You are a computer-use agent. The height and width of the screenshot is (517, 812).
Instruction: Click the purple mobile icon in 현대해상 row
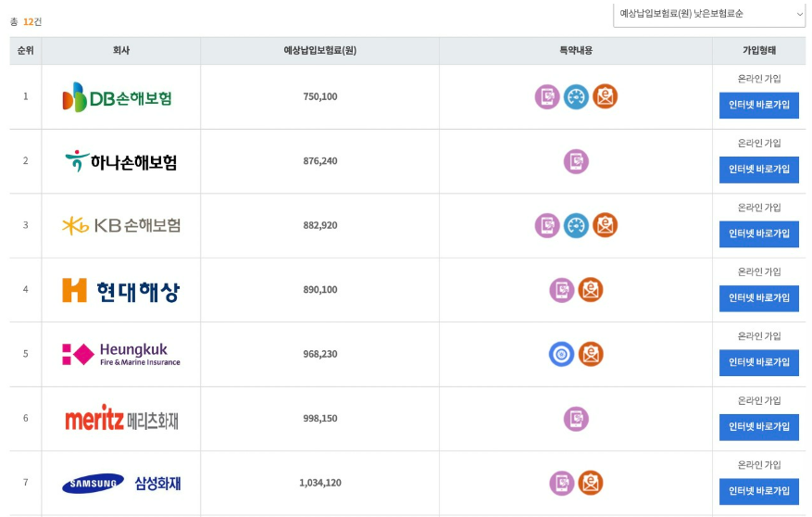point(561,290)
